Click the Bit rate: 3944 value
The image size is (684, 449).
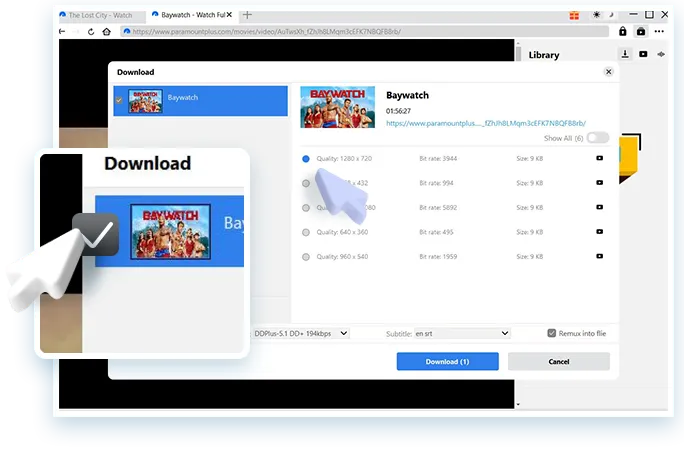[438, 158]
